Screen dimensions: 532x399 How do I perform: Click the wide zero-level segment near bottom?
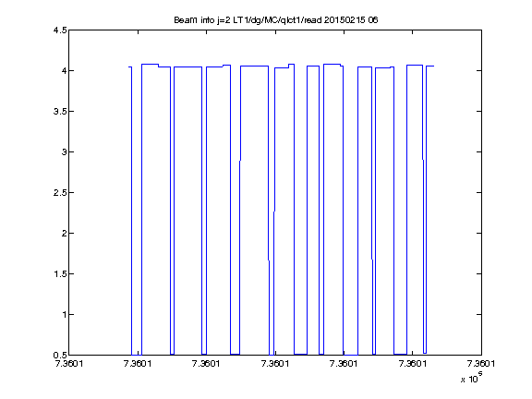coord(351,355)
